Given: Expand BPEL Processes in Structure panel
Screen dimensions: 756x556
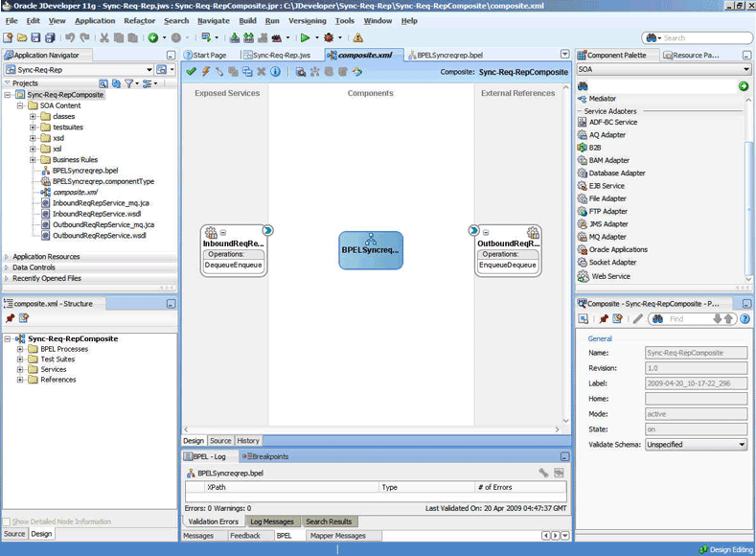Looking at the screenshot, I should 20,349.
